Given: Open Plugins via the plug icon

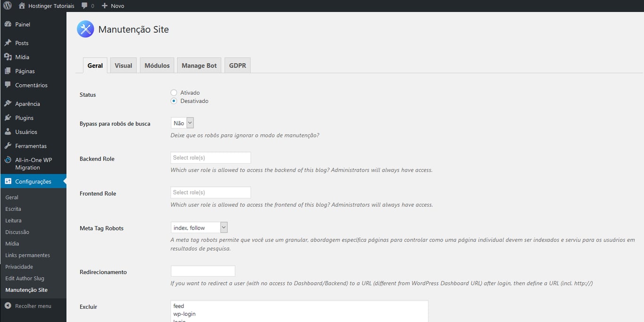Looking at the screenshot, I should 8,118.
